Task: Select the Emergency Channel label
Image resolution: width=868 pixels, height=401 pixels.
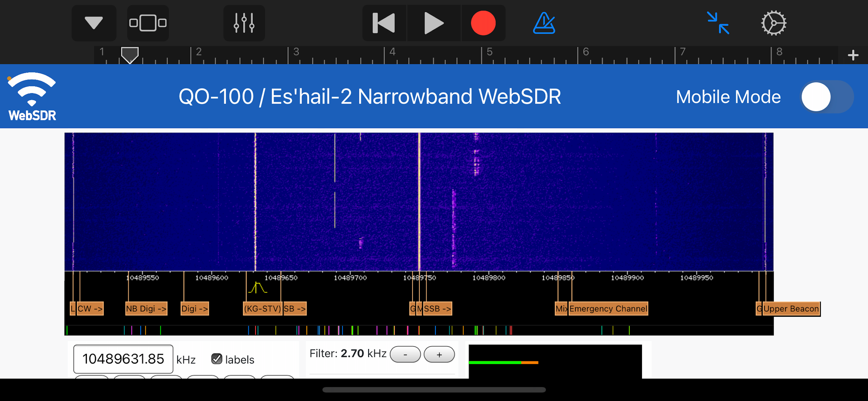Action: coord(608,309)
